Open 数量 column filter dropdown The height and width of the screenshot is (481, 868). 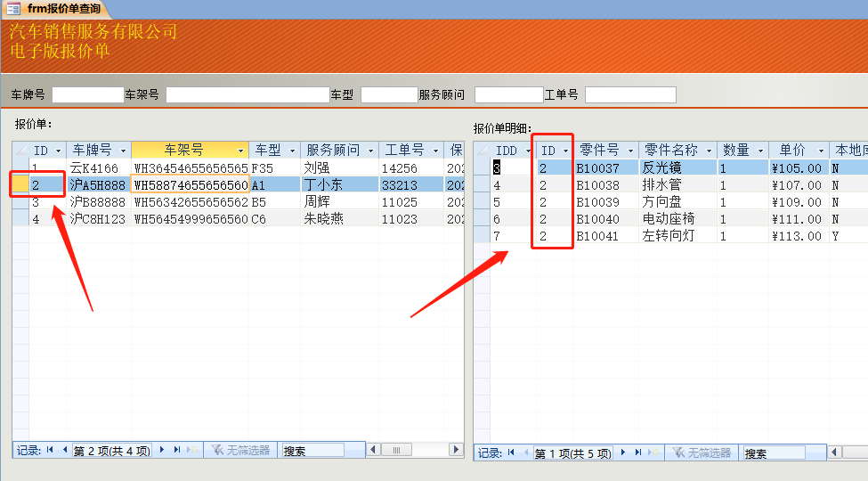[x=760, y=151]
